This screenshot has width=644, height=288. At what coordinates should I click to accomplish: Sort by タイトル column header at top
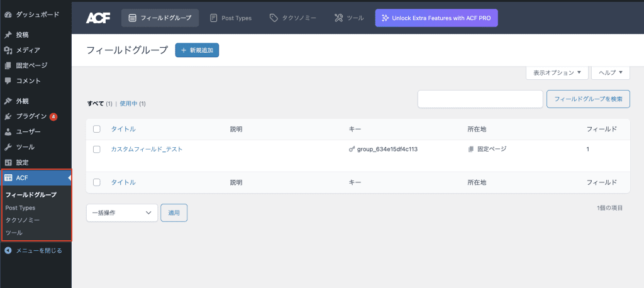point(123,129)
